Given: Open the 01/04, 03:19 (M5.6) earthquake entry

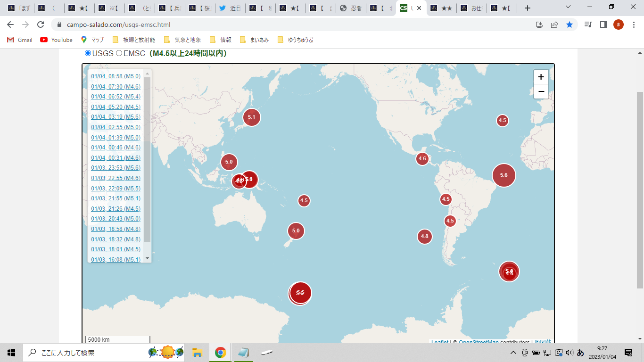Looking at the screenshot, I should [x=116, y=117].
